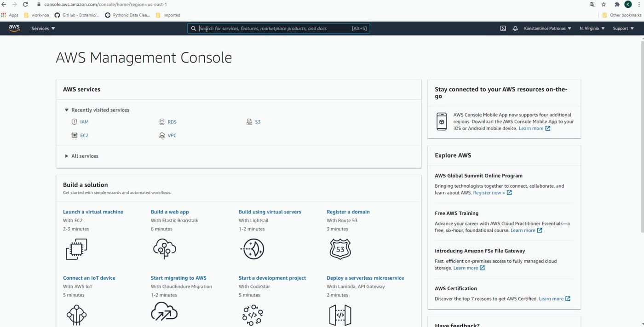Click Register a domain link

[348, 212]
